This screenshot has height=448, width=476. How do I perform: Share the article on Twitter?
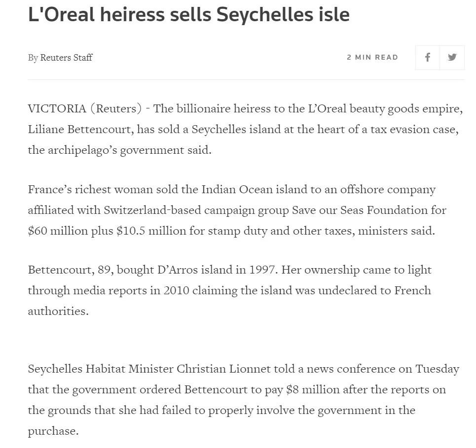452,57
